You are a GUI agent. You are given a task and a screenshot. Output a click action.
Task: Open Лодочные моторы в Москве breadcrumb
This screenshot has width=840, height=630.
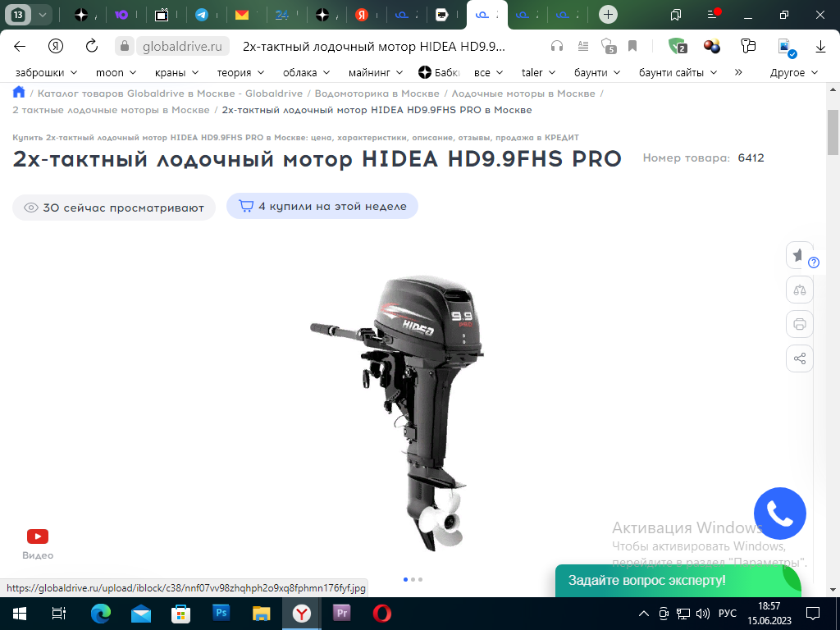click(523, 94)
